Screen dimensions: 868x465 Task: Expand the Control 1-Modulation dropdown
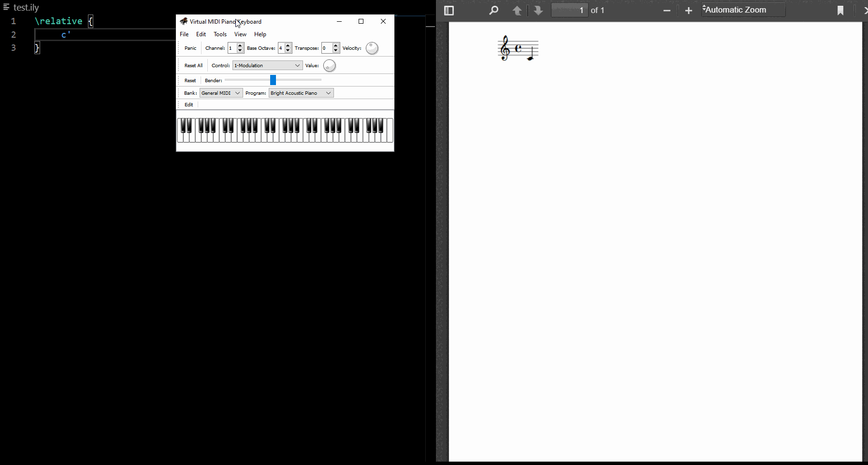coord(267,66)
